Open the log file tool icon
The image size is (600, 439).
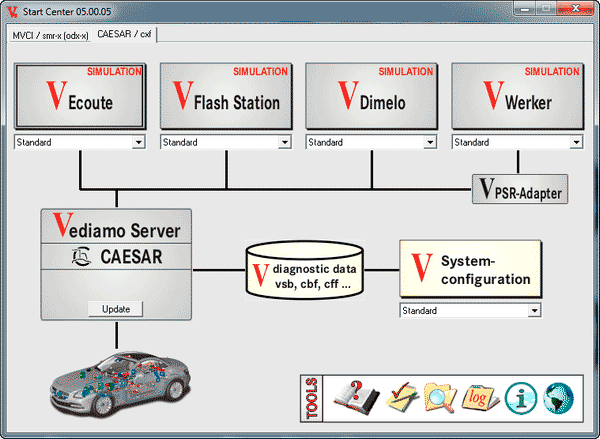pos(479,396)
